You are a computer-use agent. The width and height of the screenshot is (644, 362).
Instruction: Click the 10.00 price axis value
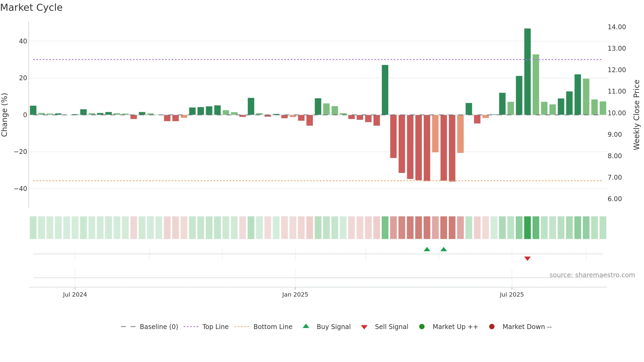[617, 113]
